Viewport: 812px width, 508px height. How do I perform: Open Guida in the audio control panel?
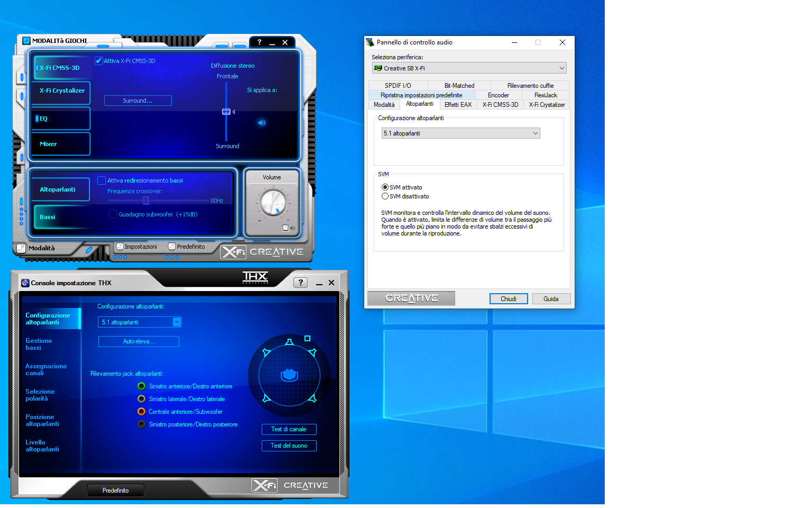551,299
